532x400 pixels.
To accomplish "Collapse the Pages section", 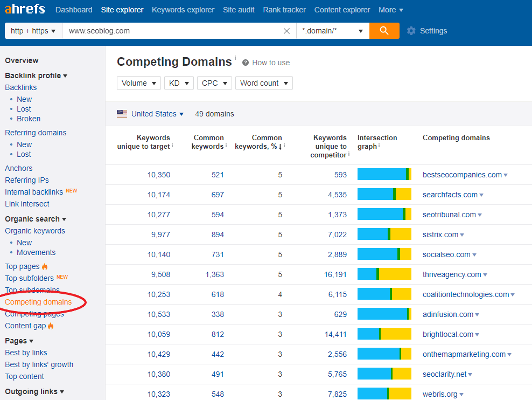I will point(19,341).
